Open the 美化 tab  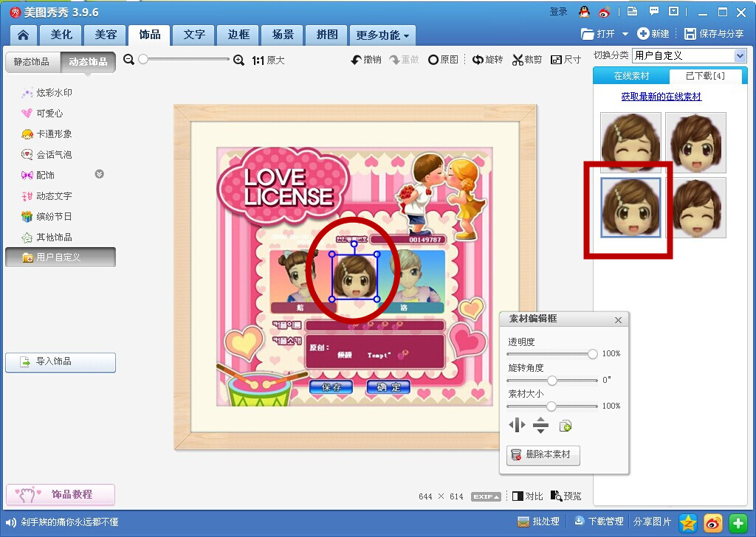pyautogui.click(x=61, y=35)
